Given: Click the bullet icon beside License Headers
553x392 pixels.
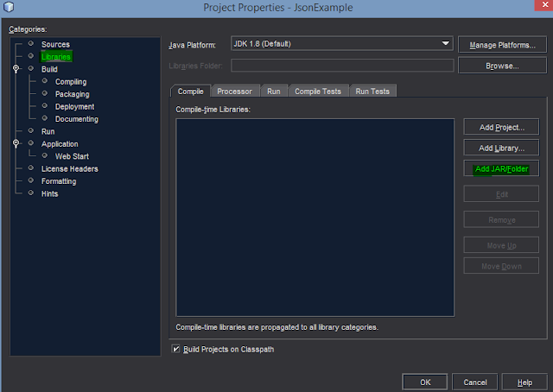Looking at the screenshot, I should pos(31,168).
